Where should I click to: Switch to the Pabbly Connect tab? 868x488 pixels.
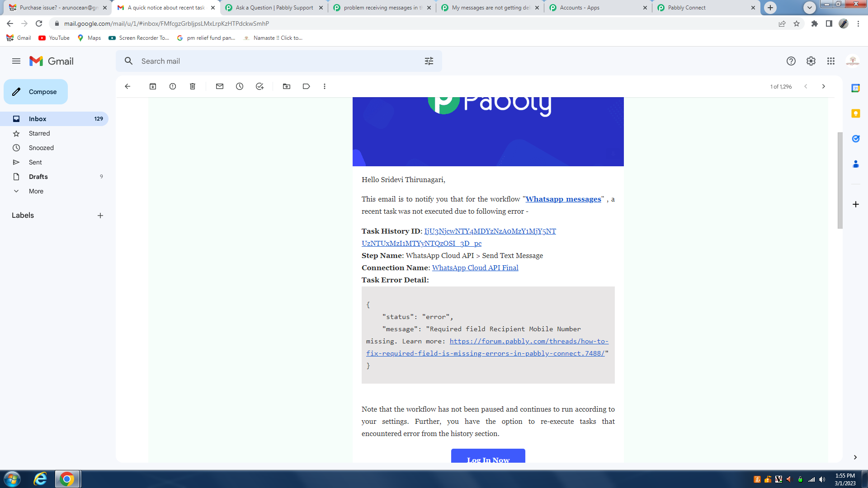click(x=707, y=8)
